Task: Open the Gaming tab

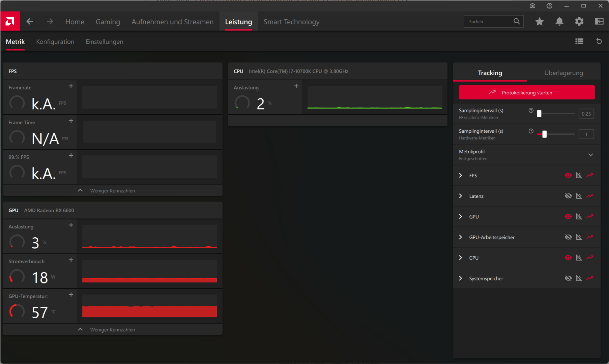Action: coord(108,22)
